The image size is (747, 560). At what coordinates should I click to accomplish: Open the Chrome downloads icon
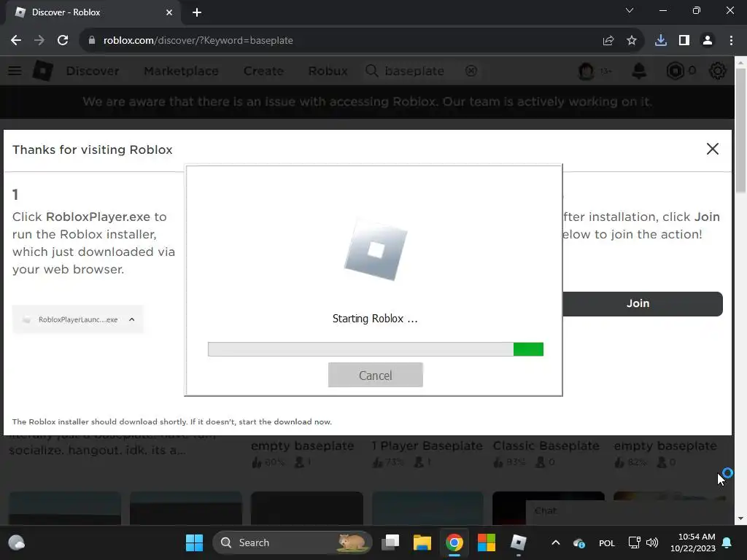pyautogui.click(x=661, y=41)
